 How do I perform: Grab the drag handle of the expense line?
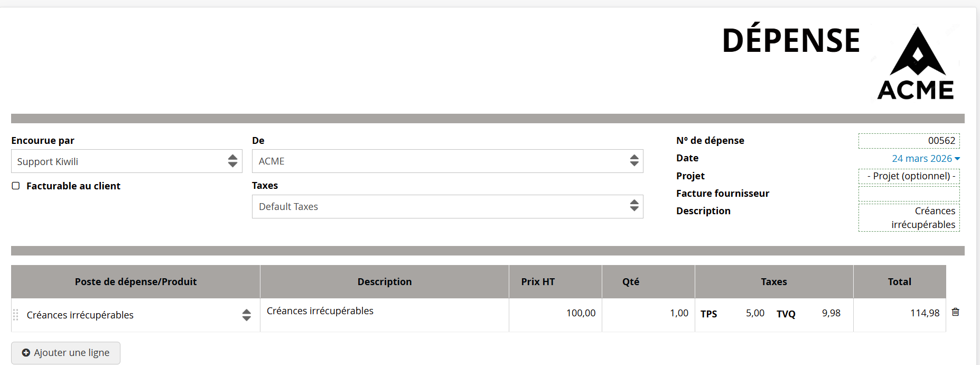[16, 315]
